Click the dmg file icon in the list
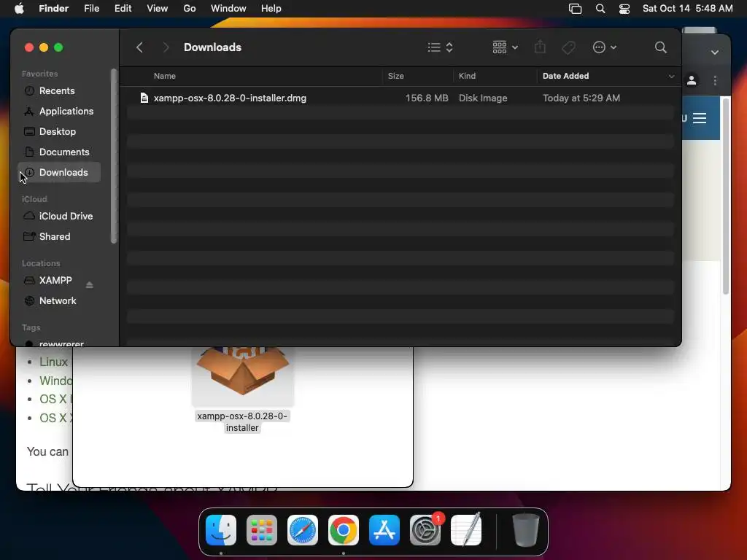Screen dimensions: 747x560 (x=144, y=98)
